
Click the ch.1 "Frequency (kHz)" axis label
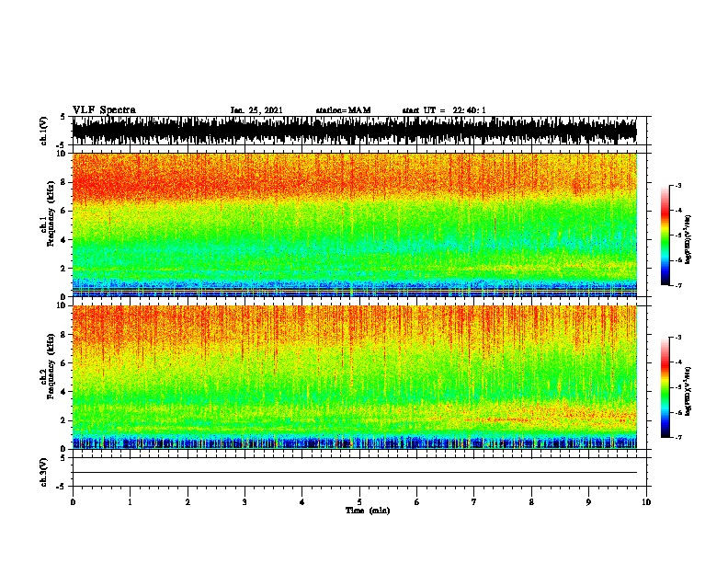coord(51,213)
